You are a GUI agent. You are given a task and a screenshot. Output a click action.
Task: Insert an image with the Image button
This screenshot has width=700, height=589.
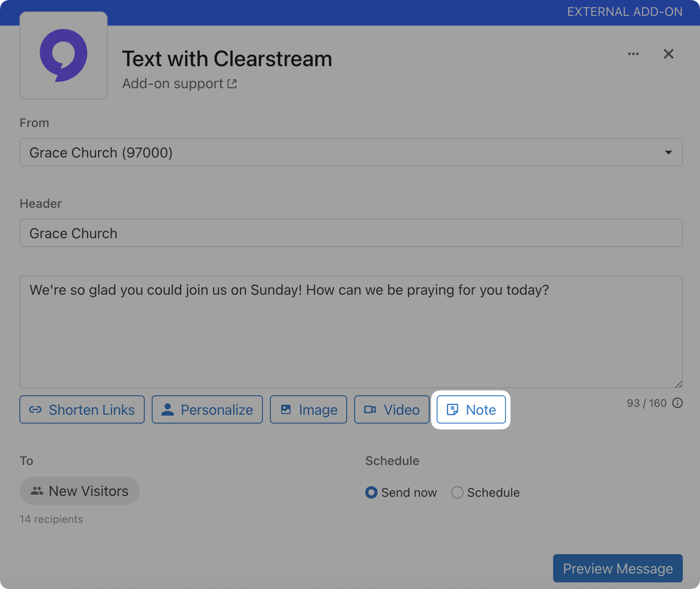tap(308, 410)
